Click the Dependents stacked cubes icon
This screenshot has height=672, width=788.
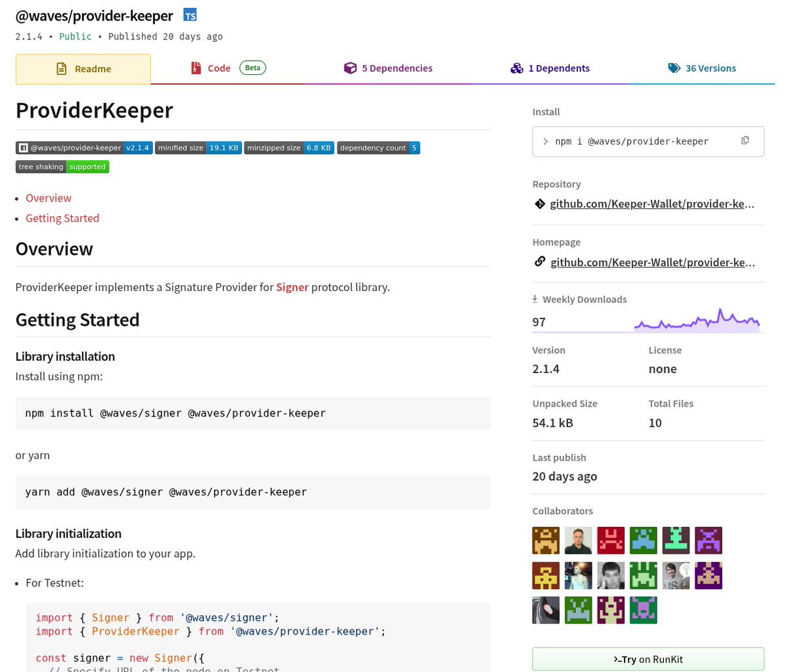[517, 68]
